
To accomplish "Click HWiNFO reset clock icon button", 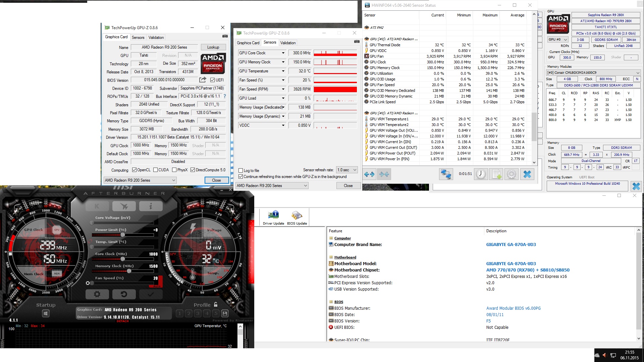I will [481, 174].
